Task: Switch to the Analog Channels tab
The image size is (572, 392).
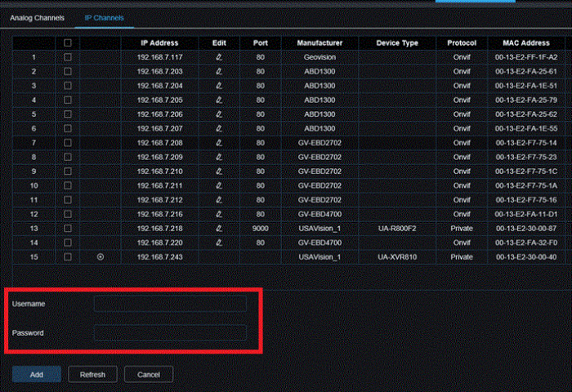Action: (x=37, y=18)
